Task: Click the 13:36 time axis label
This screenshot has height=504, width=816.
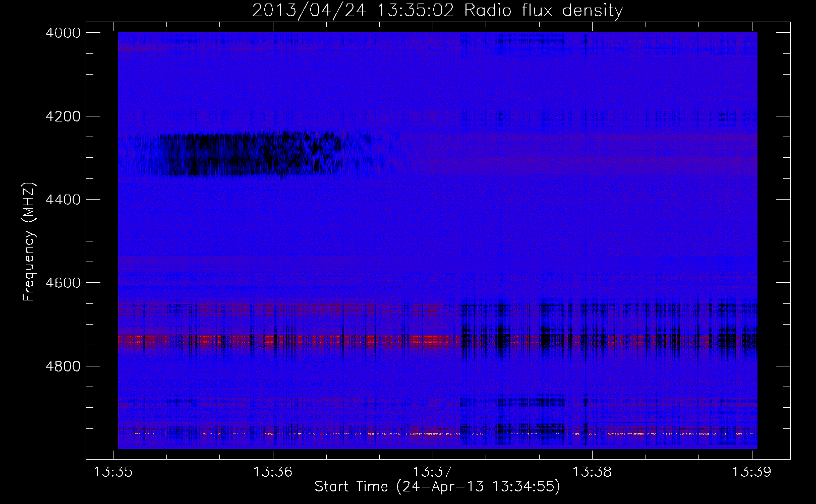Action: click(273, 472)
